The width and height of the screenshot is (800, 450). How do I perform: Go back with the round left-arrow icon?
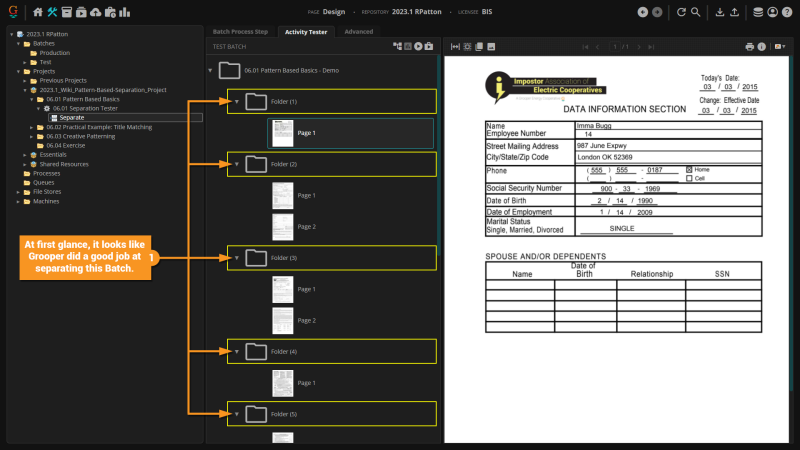(x=643, y=12)
